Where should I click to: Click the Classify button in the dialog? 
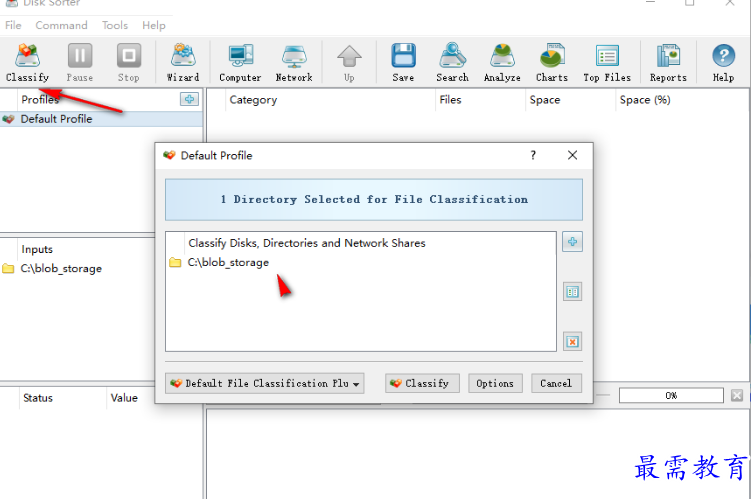422,383
